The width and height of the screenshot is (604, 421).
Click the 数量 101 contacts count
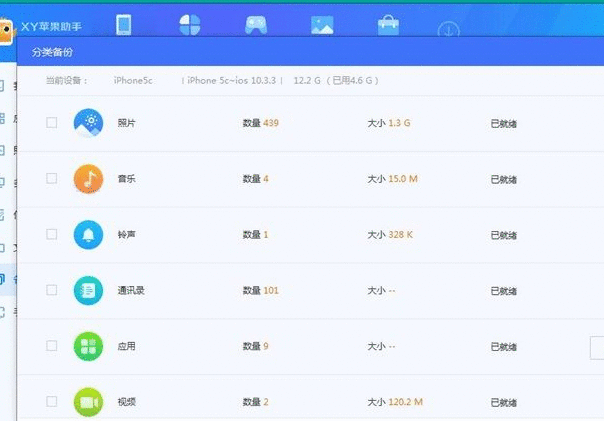pos(260,290)
